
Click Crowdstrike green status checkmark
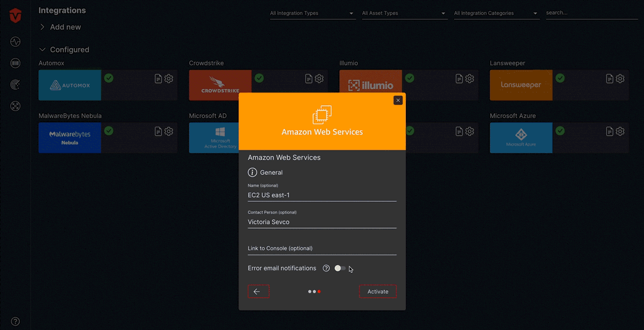(259, 78)
